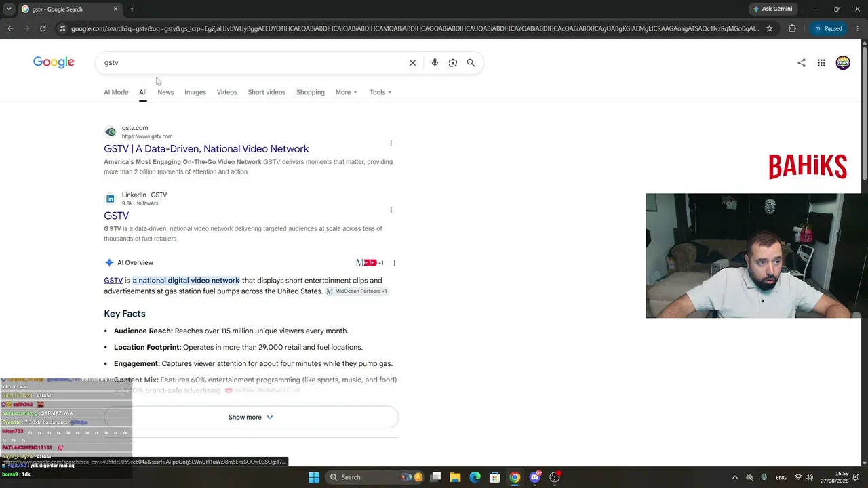This screenshot has height=488, width=868.
Task: Open more options for the LinkedIn result
Action: [x=391, y=210]
